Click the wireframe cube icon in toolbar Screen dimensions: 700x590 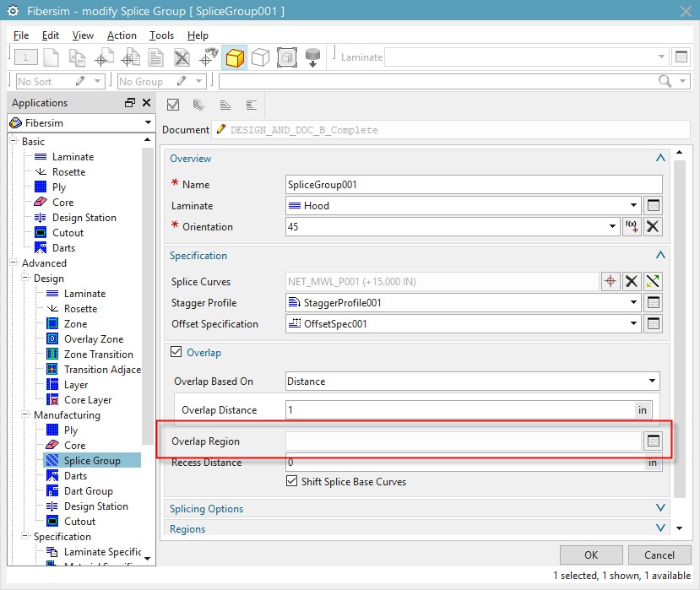click(x=261, y=57)
